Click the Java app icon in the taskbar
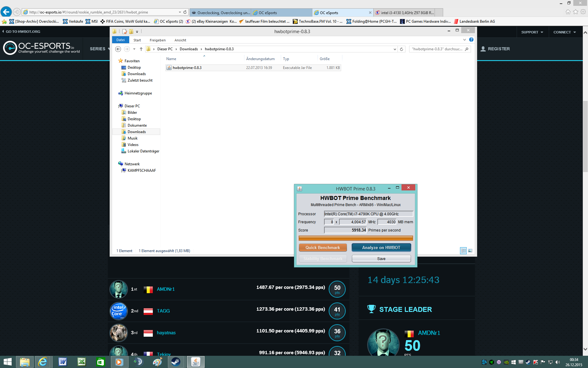This screenshot has width=588, height=368. pos(195,362)
